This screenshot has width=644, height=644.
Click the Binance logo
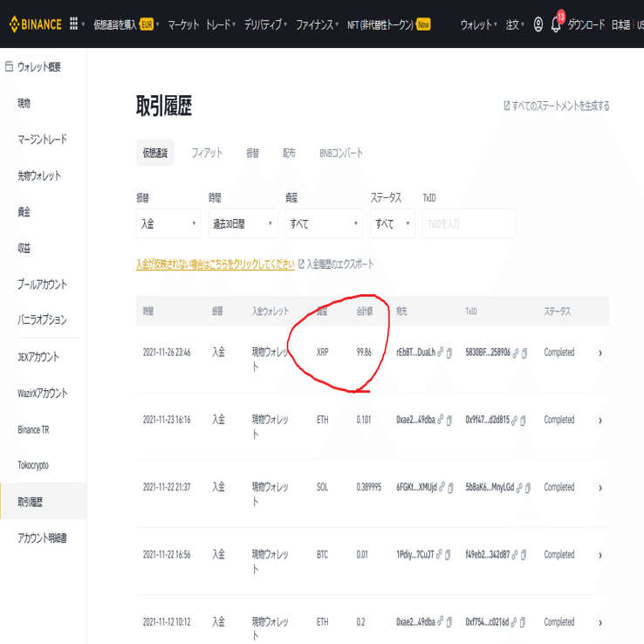point(35,24)
